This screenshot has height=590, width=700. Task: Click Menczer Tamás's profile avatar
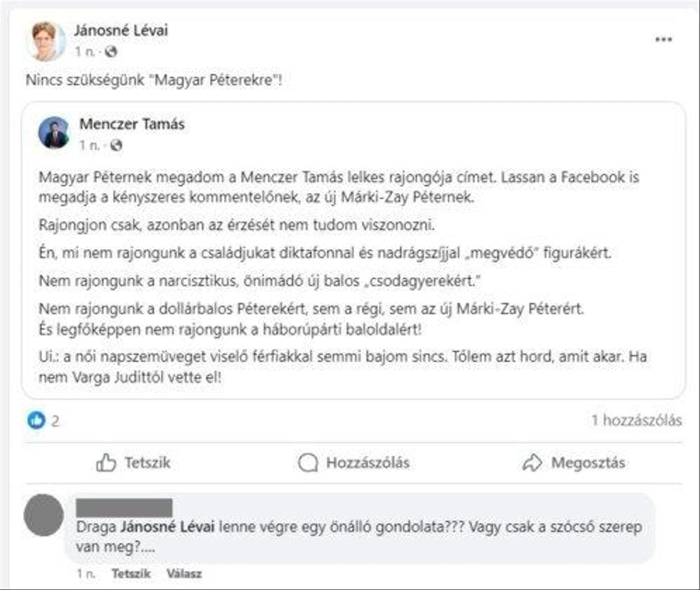point(53,133)
